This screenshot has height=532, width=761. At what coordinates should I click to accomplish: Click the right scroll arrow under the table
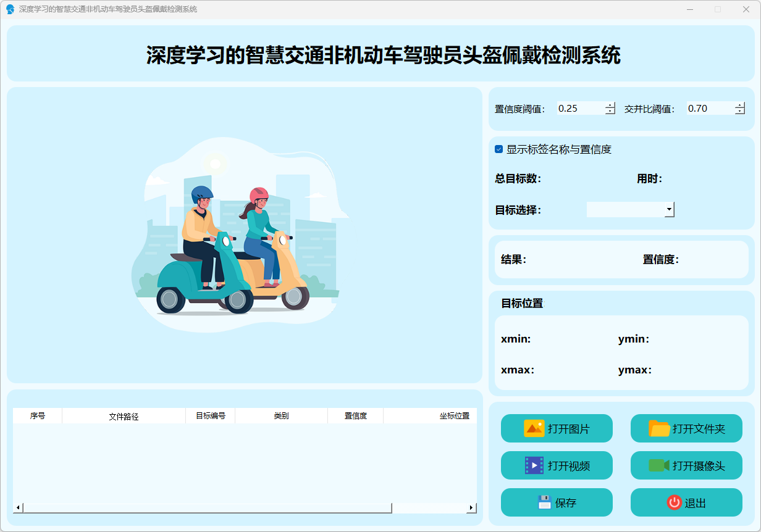pyautogui.click(x=471, y=508)
